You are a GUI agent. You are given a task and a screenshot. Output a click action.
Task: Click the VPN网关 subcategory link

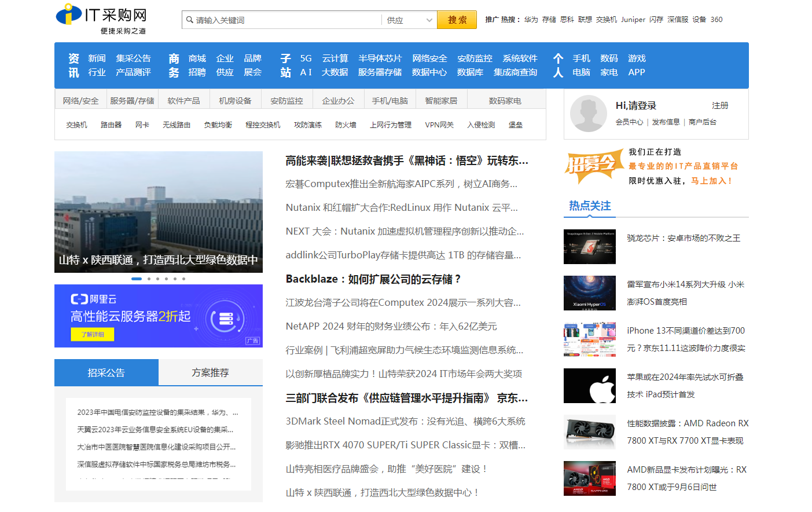pyautogui.click(x=439, y=125)
